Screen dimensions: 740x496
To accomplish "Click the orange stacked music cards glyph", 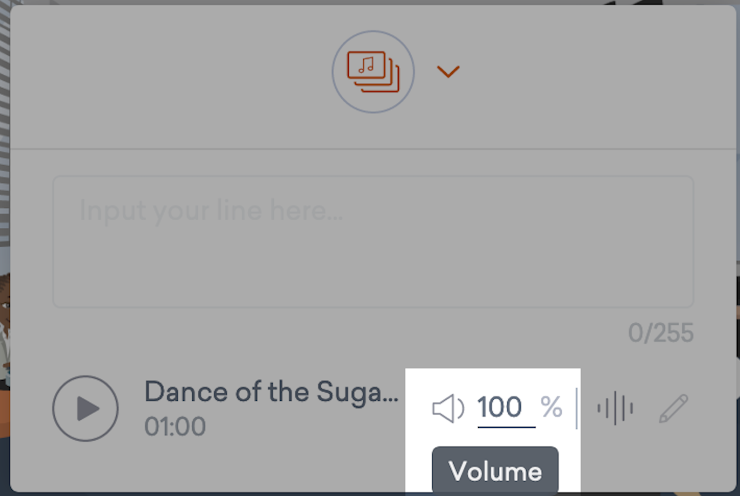I will tap(373, 72).
